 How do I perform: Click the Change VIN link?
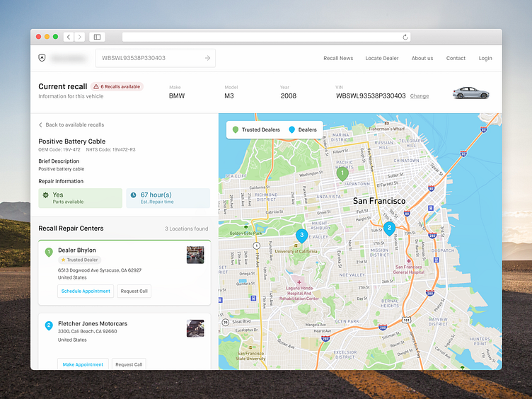pyautogui.click(x=420, y=96)
